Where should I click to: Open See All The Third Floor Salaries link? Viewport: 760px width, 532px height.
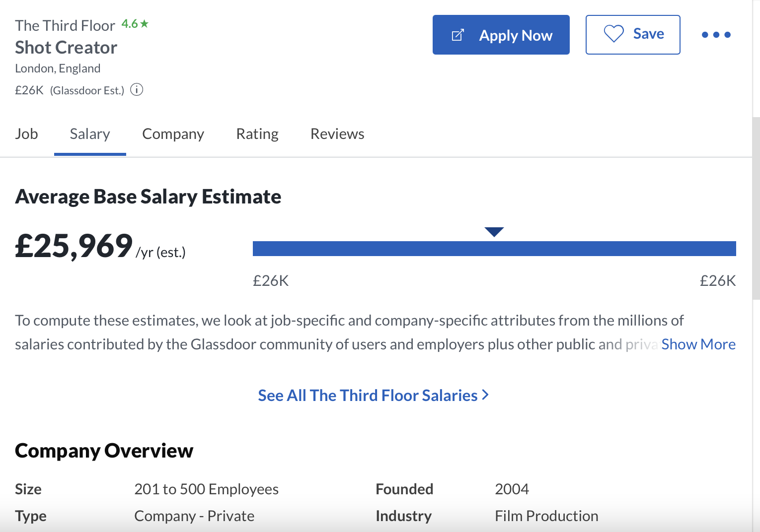[374, 396]
